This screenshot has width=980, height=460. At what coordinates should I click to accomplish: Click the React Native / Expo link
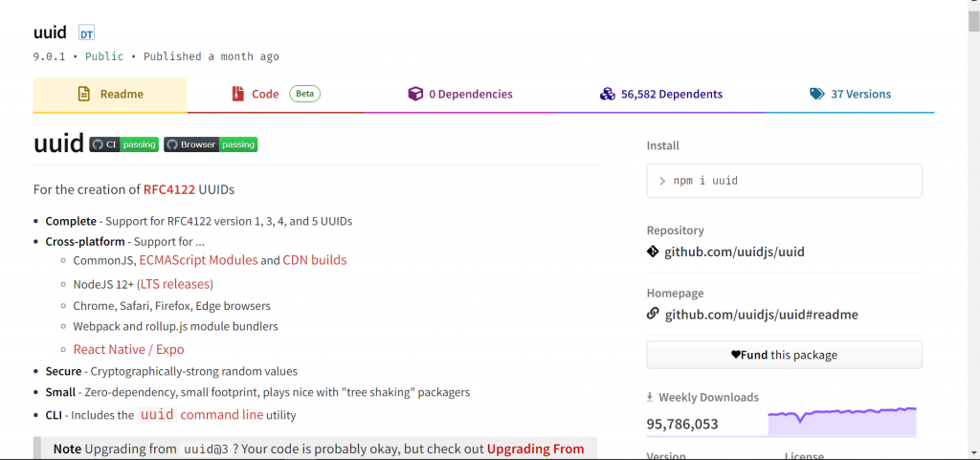coord(128,350)
